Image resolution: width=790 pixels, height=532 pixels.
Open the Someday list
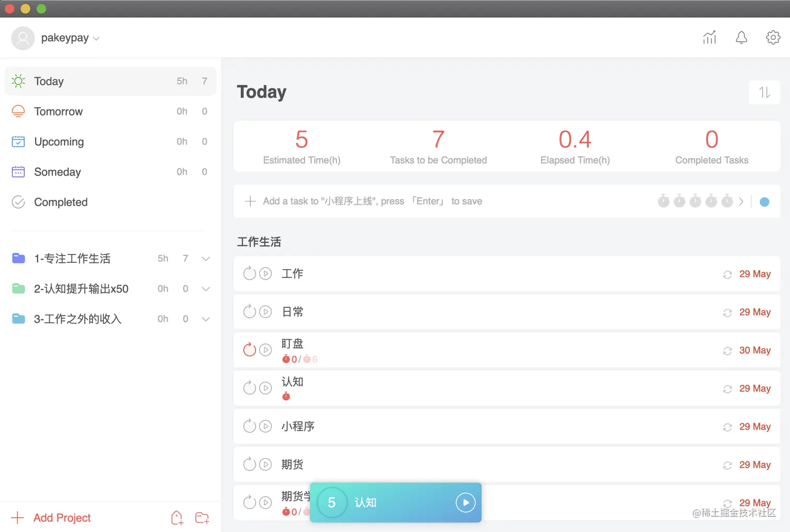click(110, 172)
